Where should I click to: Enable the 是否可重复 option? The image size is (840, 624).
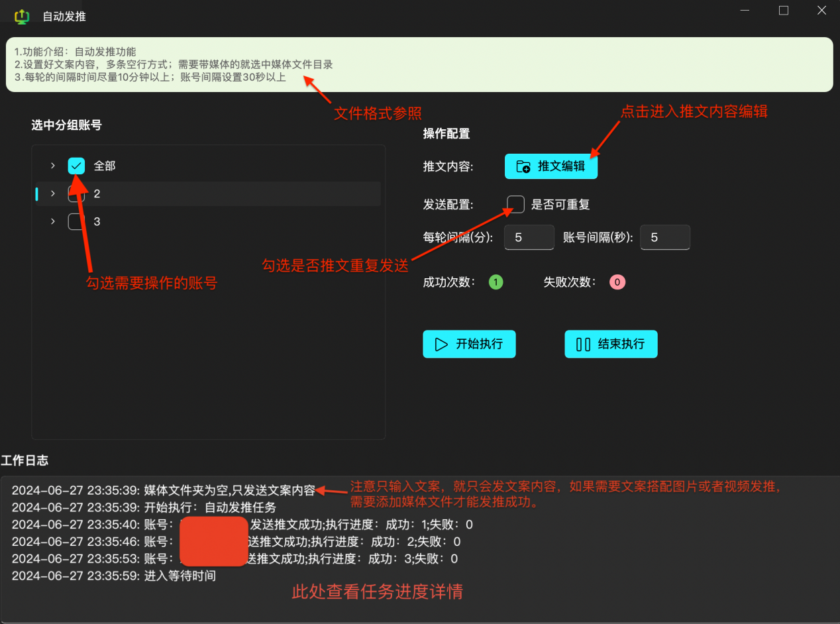516,204
